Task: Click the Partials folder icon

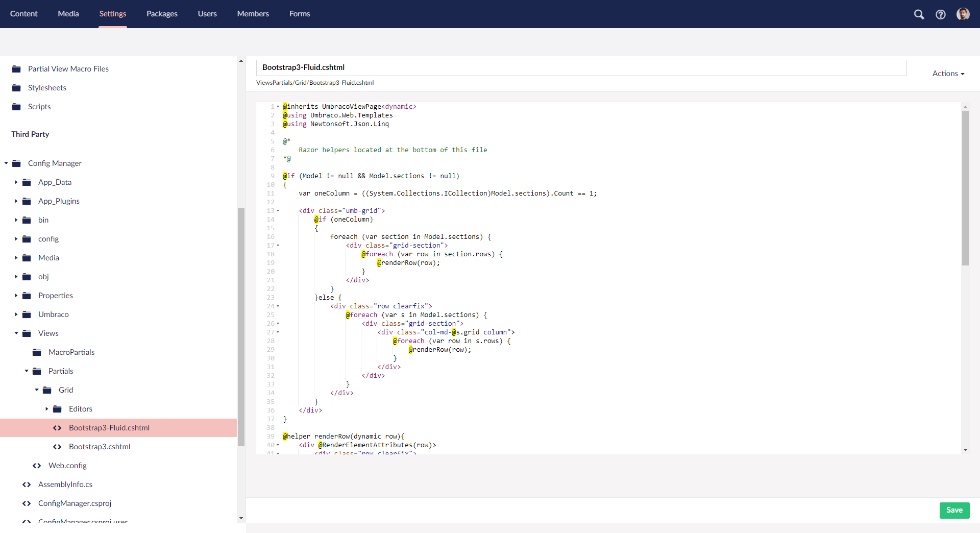Action: [37, 371]
